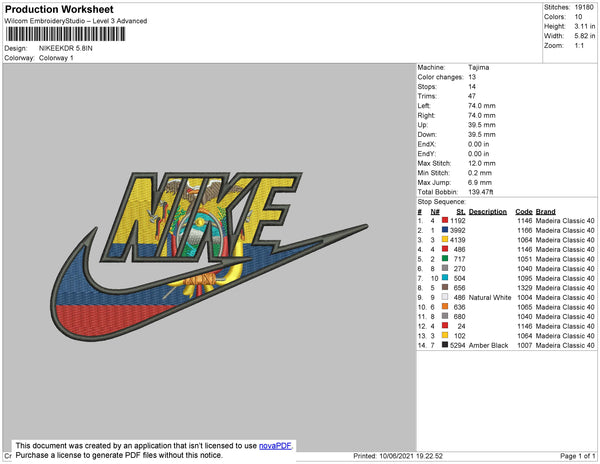Click the Height value '3.11 in'
The height and width of the screenshot is (464, 600).
[584, 26]
